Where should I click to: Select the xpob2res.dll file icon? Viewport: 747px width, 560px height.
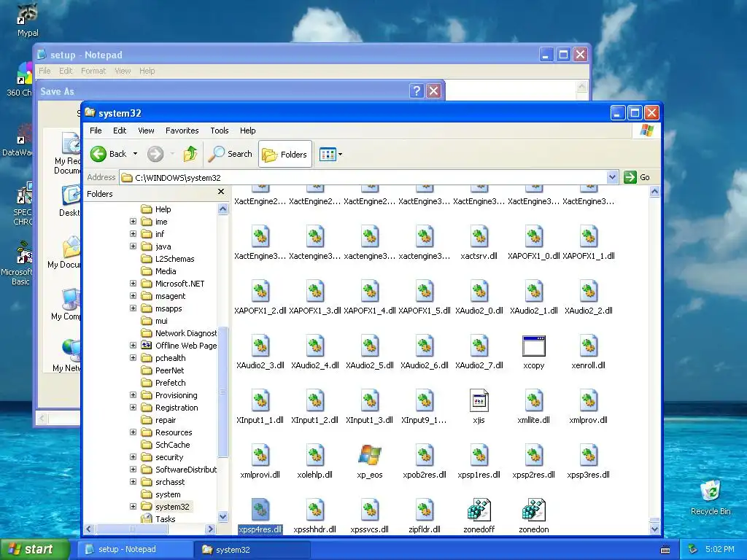click(x=424, y=455)
